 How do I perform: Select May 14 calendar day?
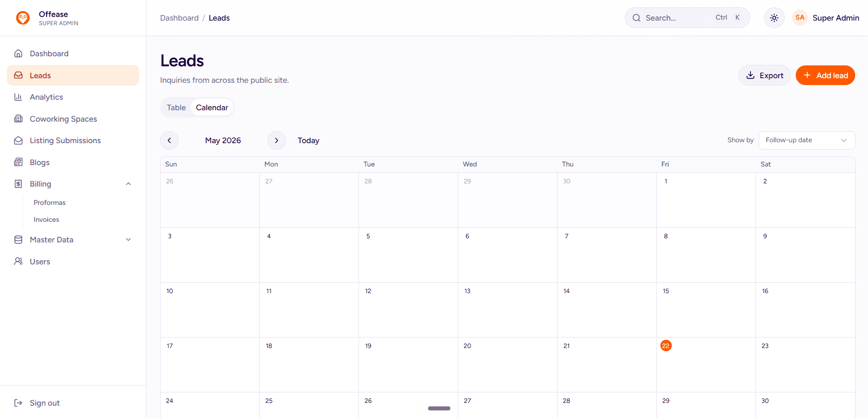point(606,310)
